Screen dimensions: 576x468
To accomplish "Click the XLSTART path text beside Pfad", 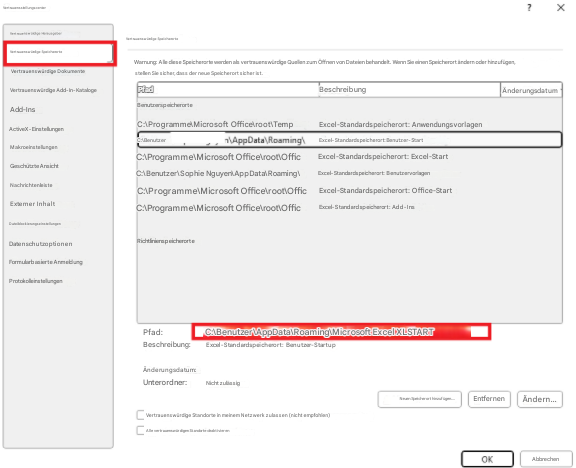I will pyautogui.click(x=319, y=332).
